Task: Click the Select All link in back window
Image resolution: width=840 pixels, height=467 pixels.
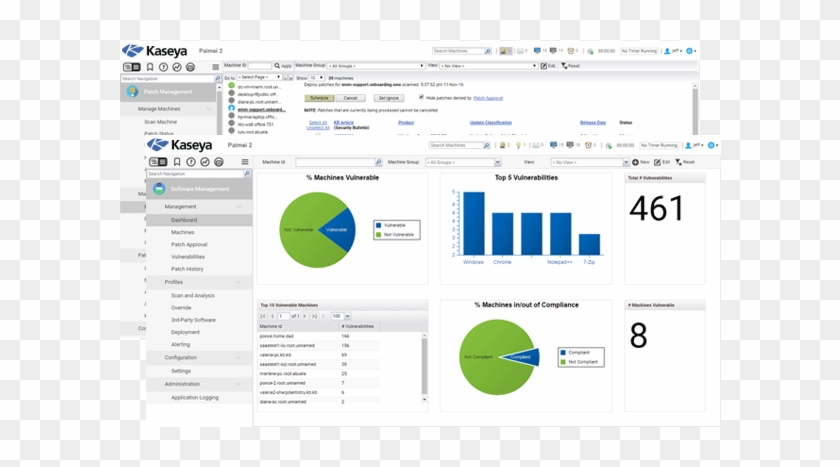Action: pyautogui.click(x=318, y=123)
